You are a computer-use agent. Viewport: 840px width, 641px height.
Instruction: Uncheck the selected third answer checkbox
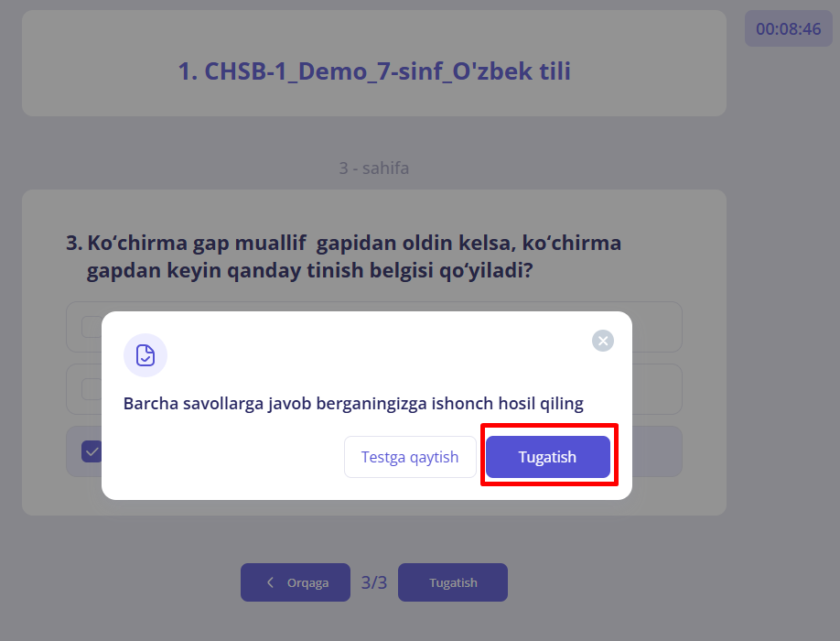pos(92,451)
